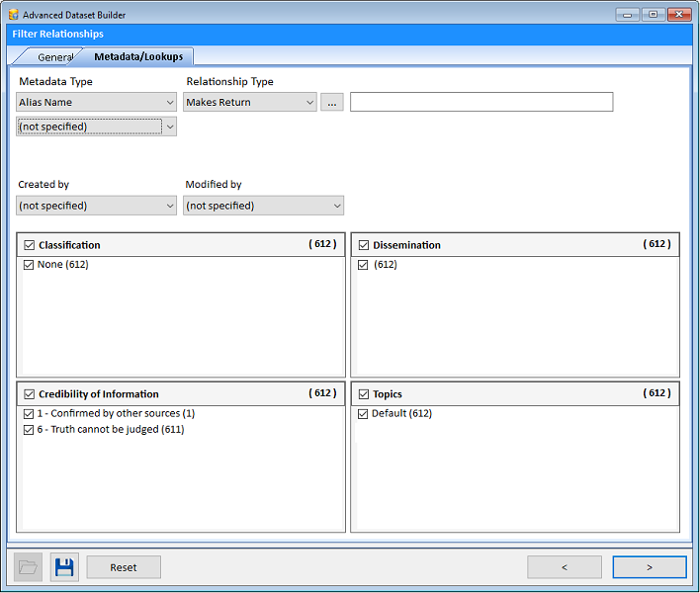Open the Relationship Type Makes Return dropdown
The height and width of the screenshot is (593, 700).
coord(250,102)
